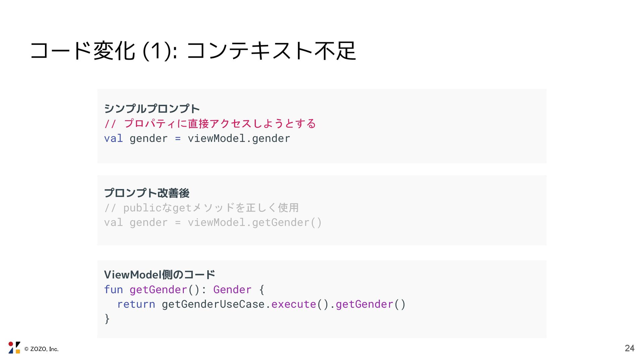Viewport: 644px width, 362px height.
Task: Click the getGender function name after fun
Action: coord(158,290)
